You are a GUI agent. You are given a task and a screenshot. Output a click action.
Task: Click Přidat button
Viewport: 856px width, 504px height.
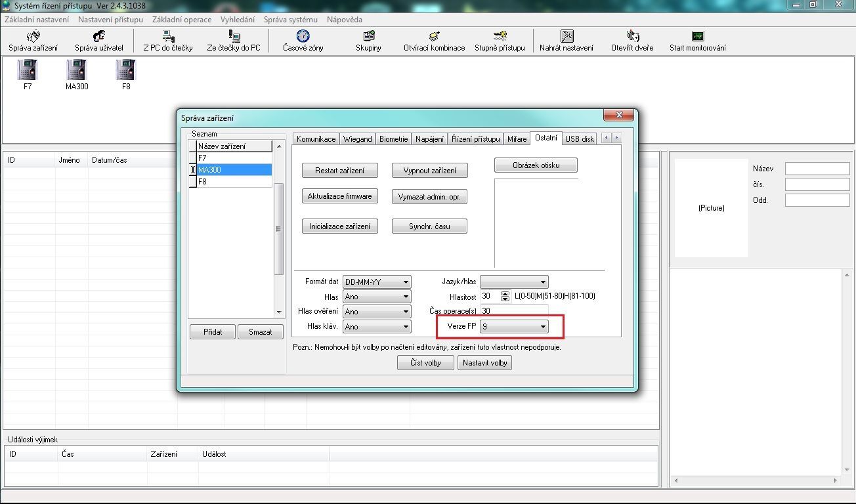(x=213, y=332)
